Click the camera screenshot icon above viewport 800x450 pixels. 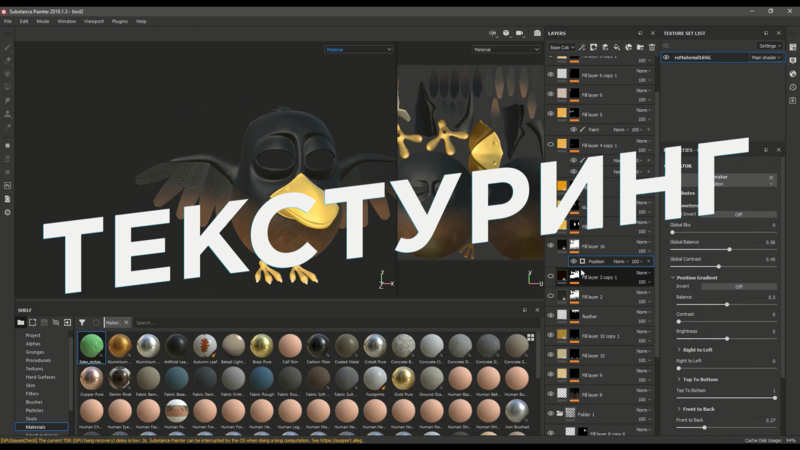pyautogui.click(x=537, y=33)
